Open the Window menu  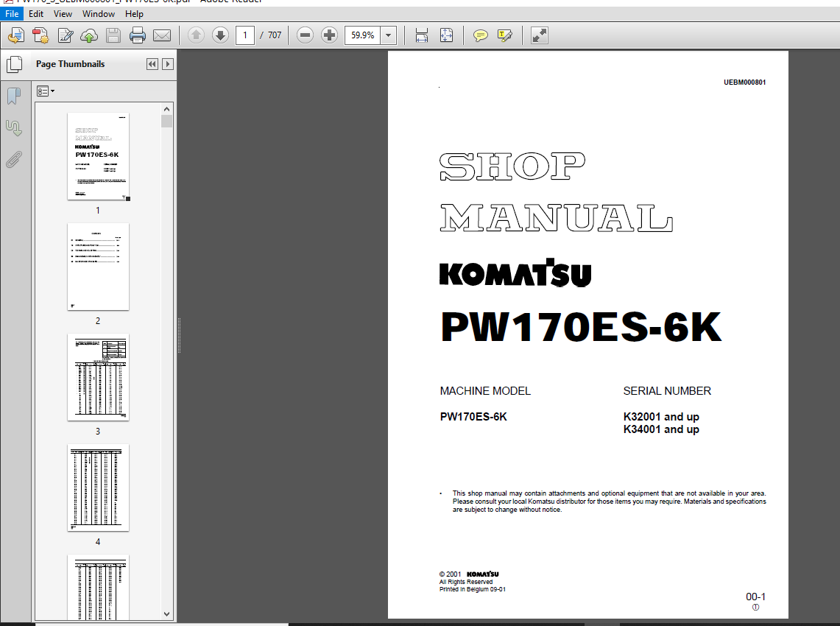(99, 14)
